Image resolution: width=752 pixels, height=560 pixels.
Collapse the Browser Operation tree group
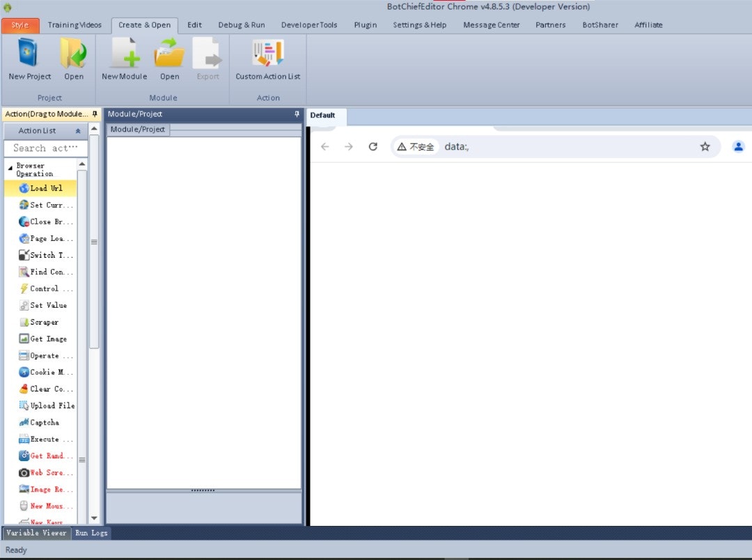point(10,168)
